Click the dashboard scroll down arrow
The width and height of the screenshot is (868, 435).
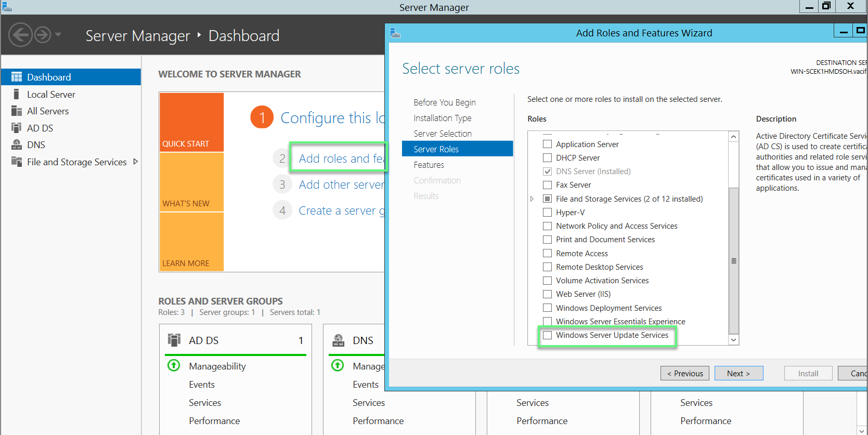(862, 430)
